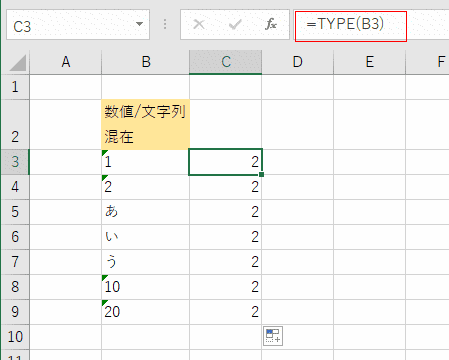This screenshot has height=360, width=449.
Task: Select column B header
Action: [x=146, y=62]
